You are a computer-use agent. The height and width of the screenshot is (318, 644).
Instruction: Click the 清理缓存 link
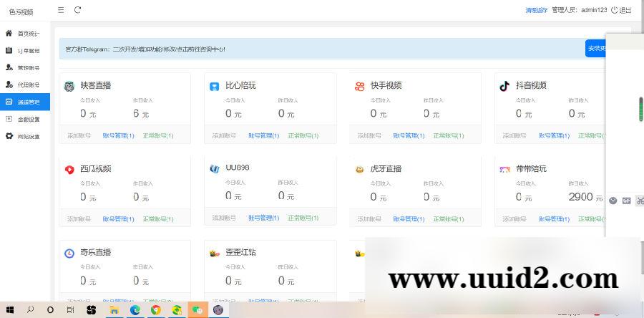(537, 10)
